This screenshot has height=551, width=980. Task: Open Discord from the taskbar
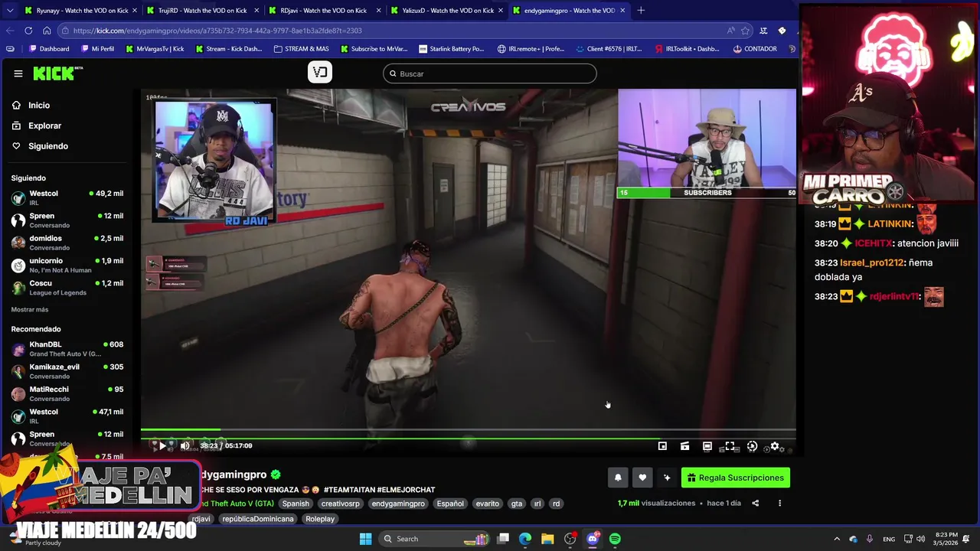(x=593, y=539)
